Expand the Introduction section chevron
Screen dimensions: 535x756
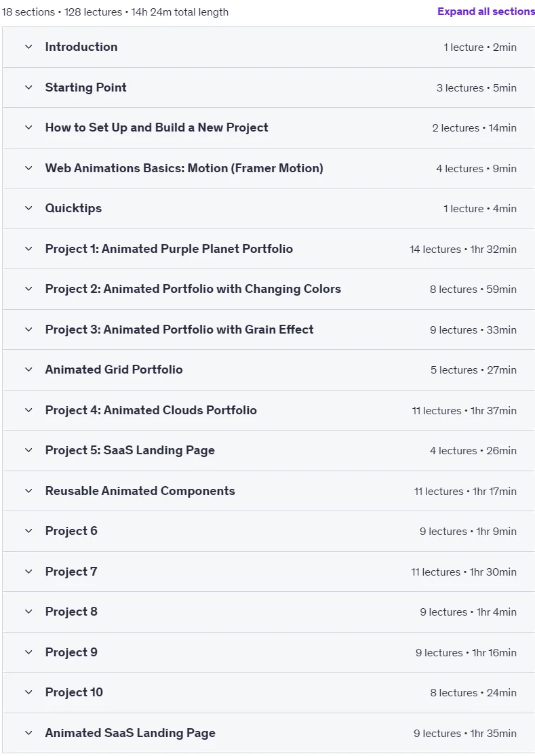[x=29, y=47]
